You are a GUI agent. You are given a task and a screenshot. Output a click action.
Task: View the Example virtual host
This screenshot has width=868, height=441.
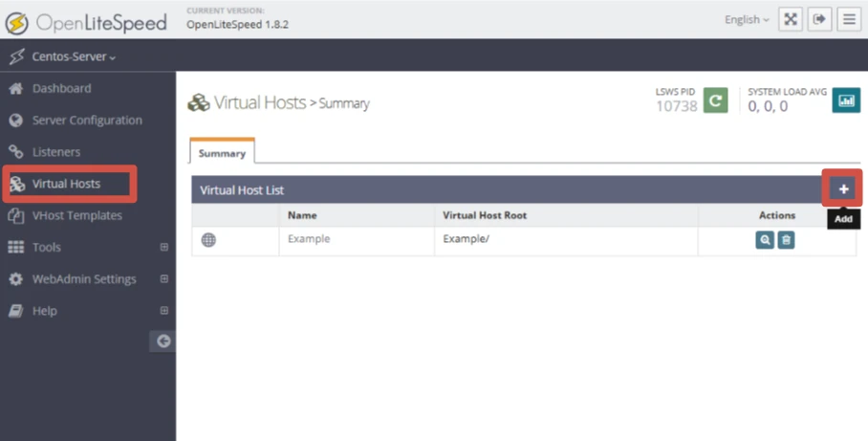[x=765, y=240]
